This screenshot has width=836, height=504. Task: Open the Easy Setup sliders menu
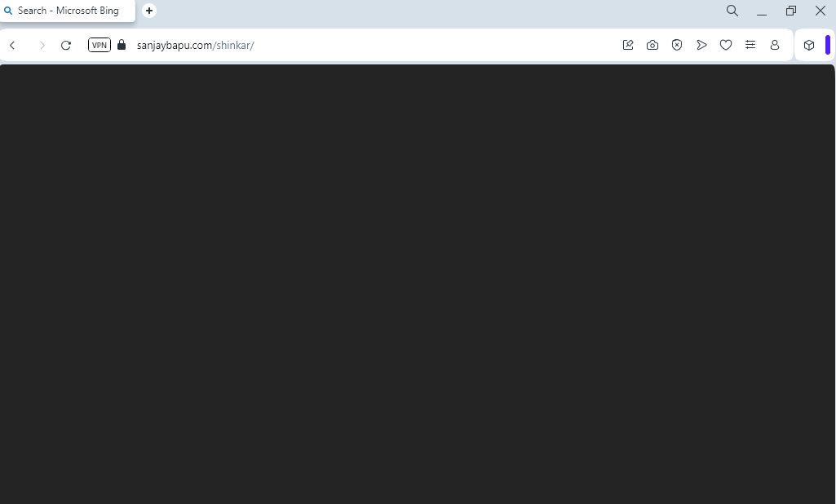coord(750,46)
